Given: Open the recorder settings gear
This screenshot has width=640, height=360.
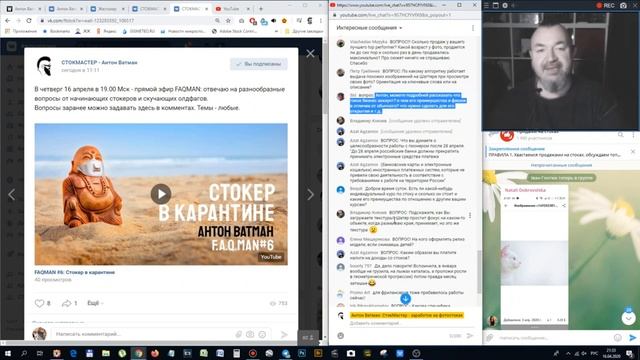Looking at the screenshot, I should point(505,5).
